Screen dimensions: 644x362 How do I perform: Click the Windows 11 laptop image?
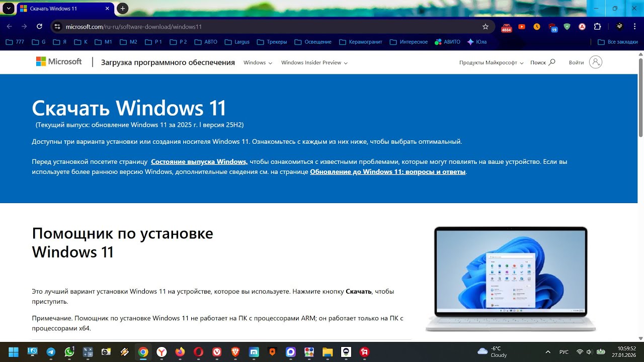coord(511,279)
